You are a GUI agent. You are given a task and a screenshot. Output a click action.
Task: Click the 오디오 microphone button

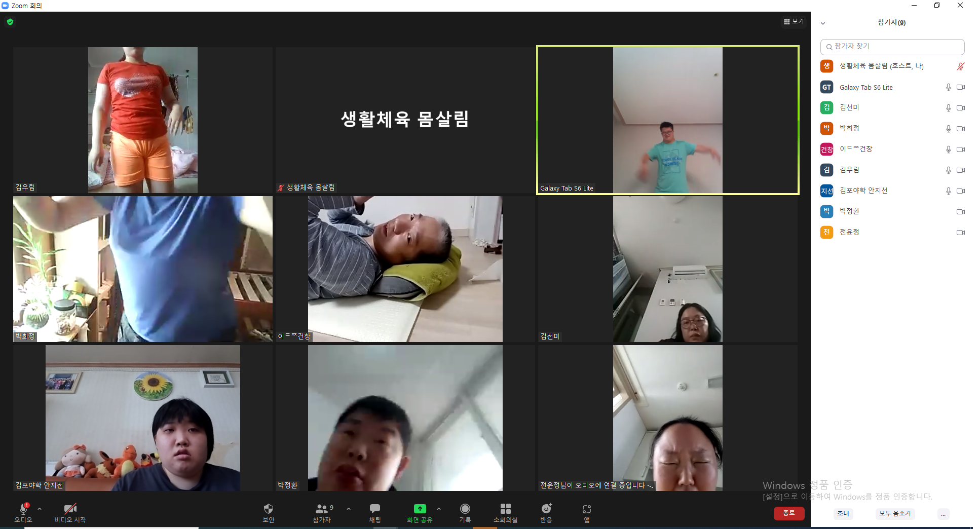[x=23, y=513]
